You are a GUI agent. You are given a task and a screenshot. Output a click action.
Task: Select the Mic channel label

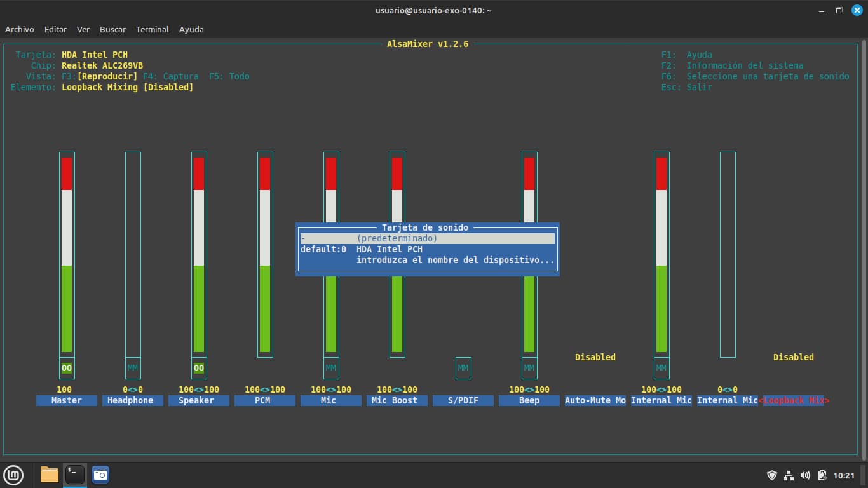click(x=331, y=400)
